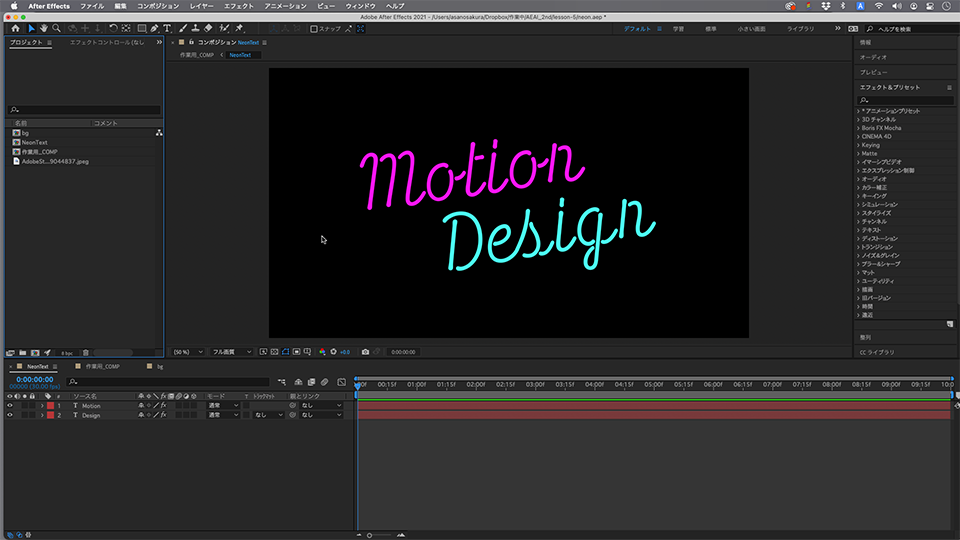Switch to the 小さい画面 workspace
960x540 pixels.
[x=751, y=29]
